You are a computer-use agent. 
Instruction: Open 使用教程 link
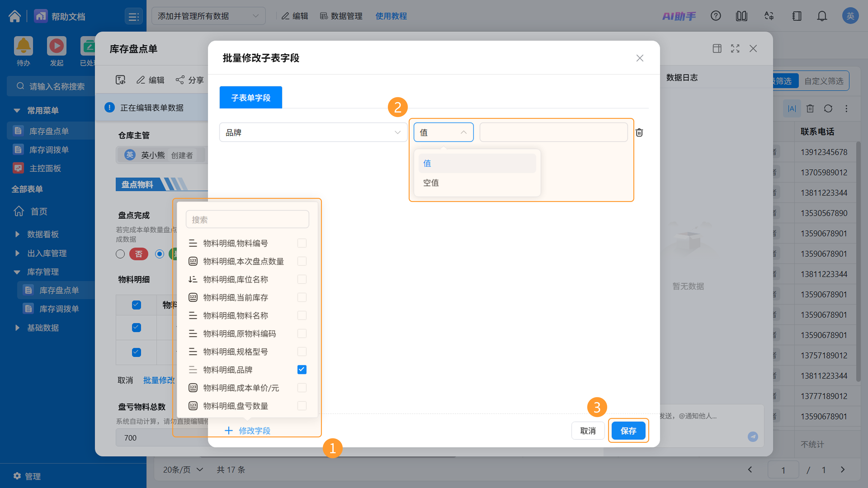391,16
